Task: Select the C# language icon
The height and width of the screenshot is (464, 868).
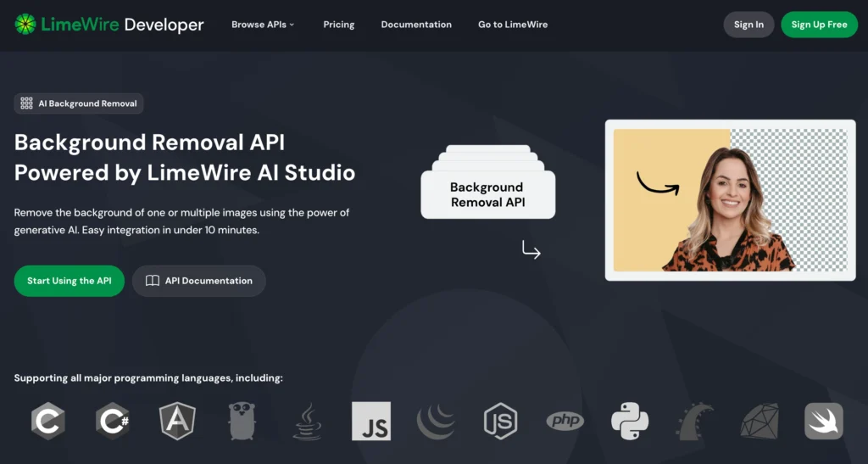Action: tap(113, 421)
